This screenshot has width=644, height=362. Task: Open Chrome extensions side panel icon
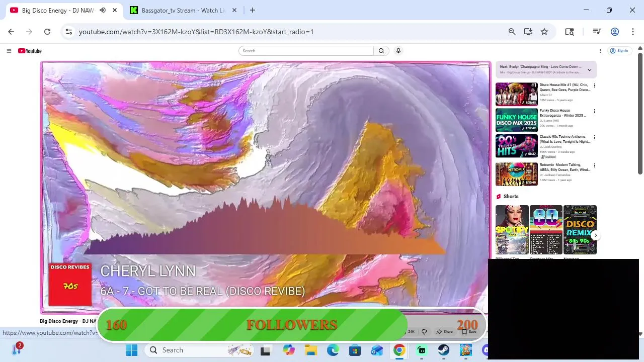tap(570, 32)
